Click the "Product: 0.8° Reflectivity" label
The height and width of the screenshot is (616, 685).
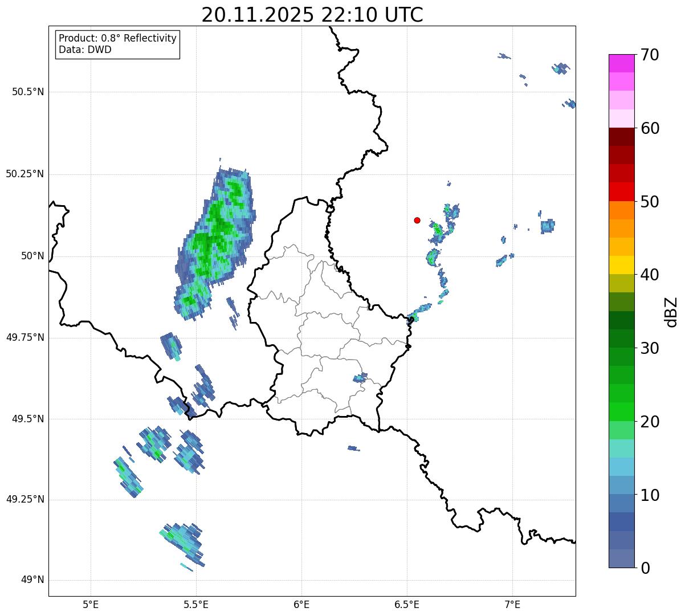coord(118,38)
